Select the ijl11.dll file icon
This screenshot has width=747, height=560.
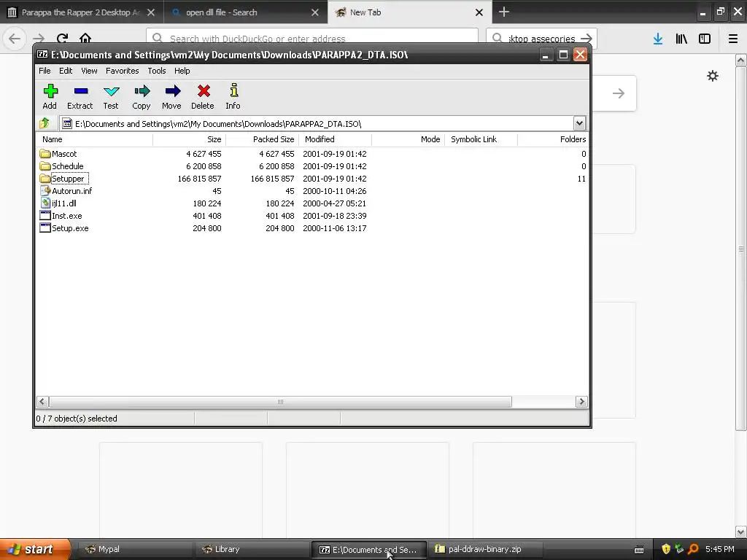tap(45, 203)
